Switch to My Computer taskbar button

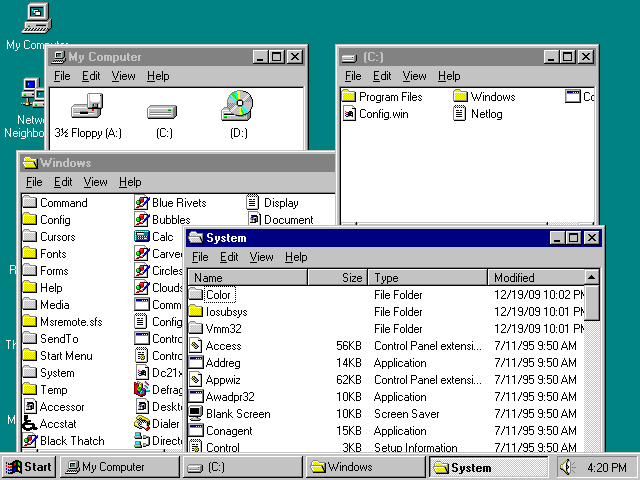120,467
